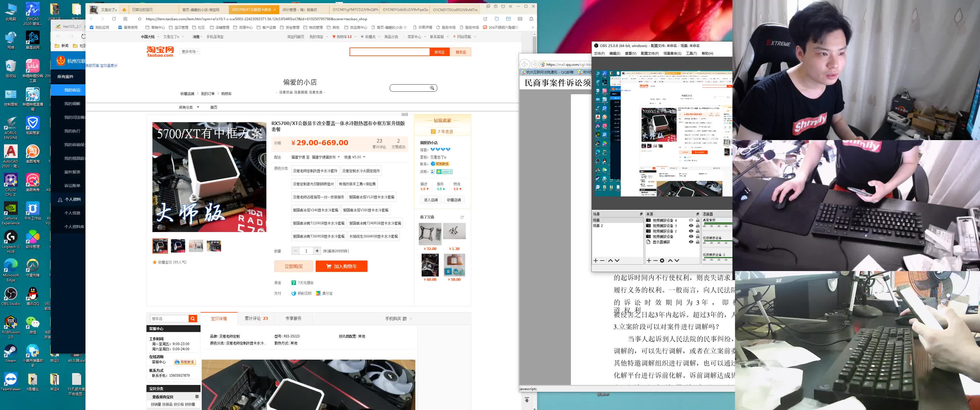The height and width of the screenshot is (410, 980).
Task: Select option 爱国者冰塔V120显卡水冷套餐
Action: tap(372, 197)
